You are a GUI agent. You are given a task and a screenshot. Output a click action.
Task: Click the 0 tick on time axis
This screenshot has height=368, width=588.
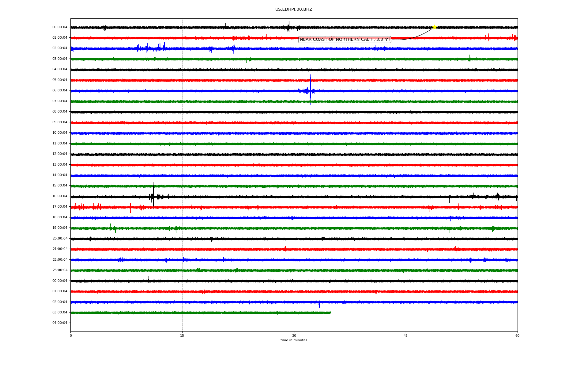71,335
